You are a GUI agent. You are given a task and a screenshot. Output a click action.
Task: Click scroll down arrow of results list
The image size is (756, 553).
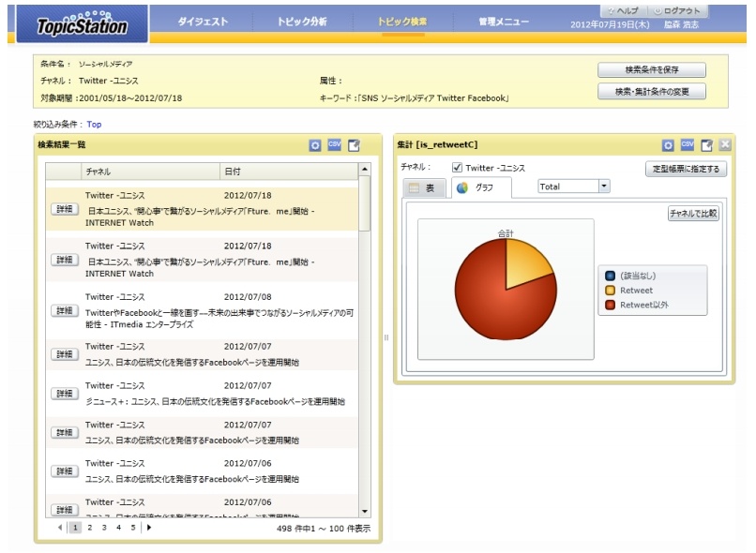point(365,511)
